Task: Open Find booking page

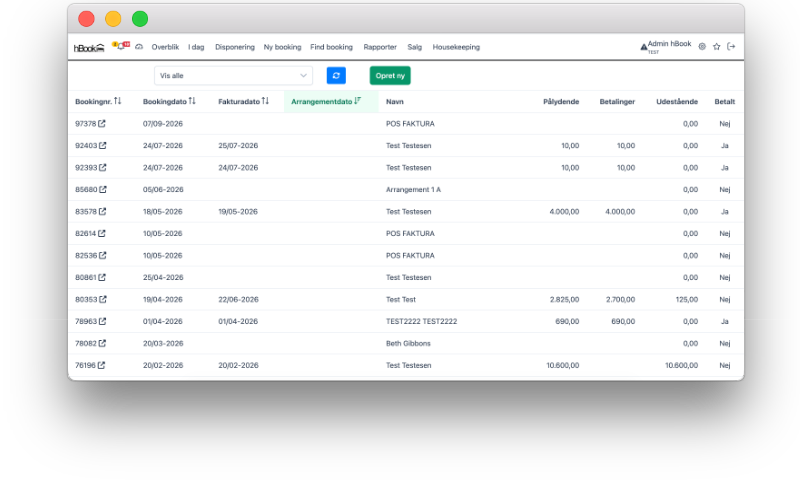Action: (331, 47)
